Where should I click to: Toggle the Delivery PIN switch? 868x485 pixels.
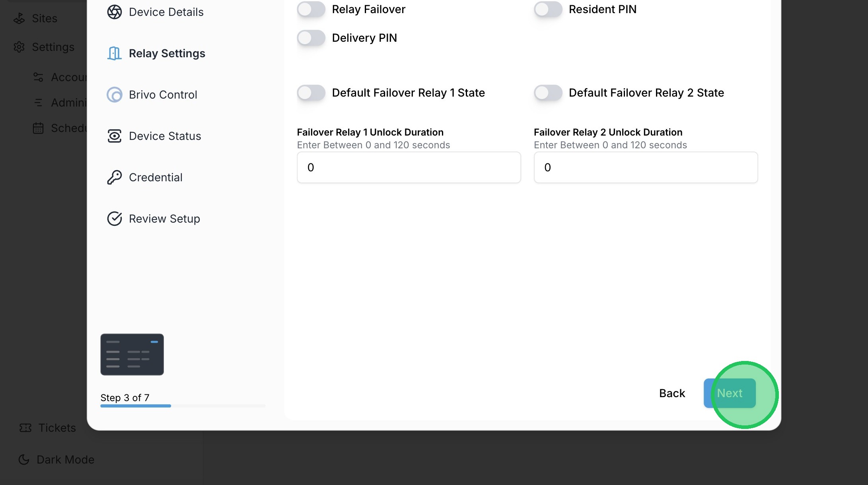coord(311,38)
